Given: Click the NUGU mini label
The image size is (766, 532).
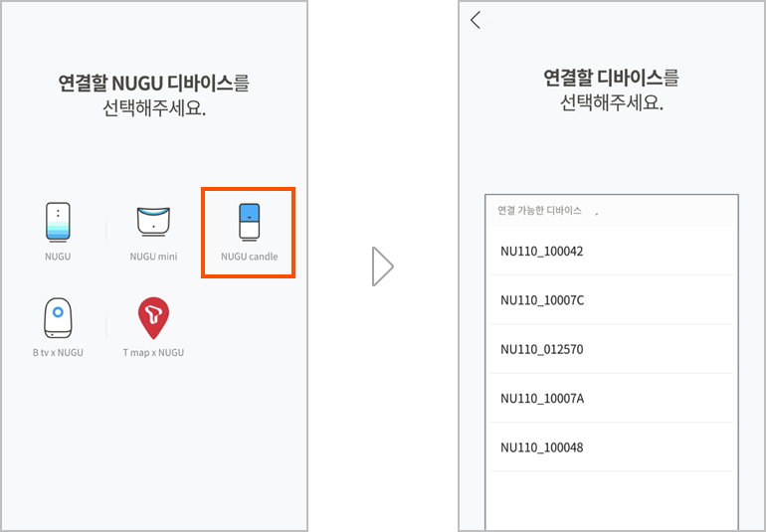Looking at the screenshot, I should (153, 257).
